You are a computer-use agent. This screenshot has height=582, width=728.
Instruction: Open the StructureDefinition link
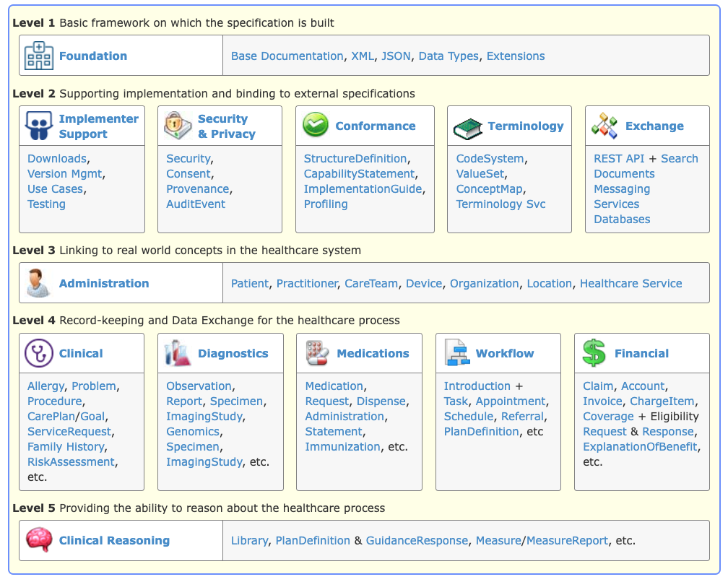pyautogui.click(x=356, y=159)
